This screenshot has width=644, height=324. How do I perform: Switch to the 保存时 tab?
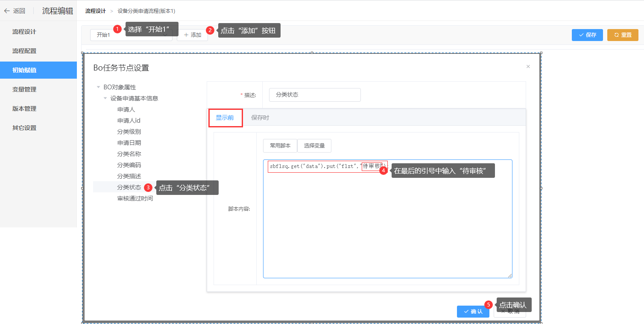[x=260, y=118]
